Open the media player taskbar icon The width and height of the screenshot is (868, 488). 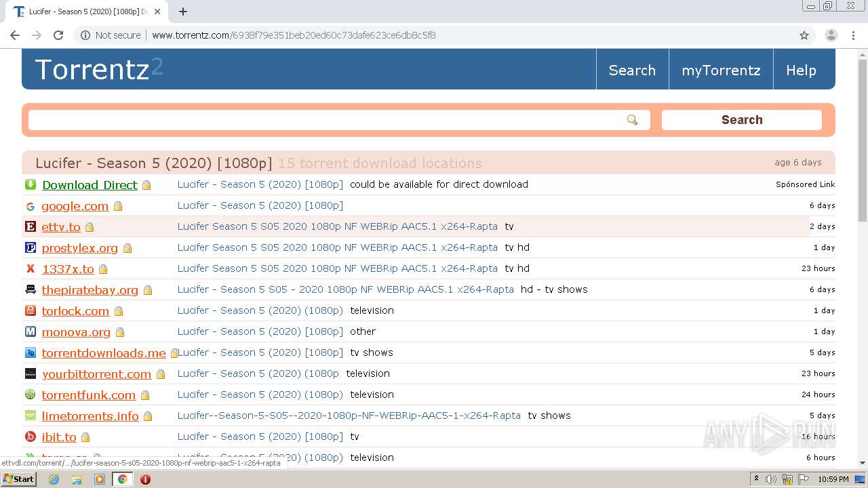(x=100, y=479)
